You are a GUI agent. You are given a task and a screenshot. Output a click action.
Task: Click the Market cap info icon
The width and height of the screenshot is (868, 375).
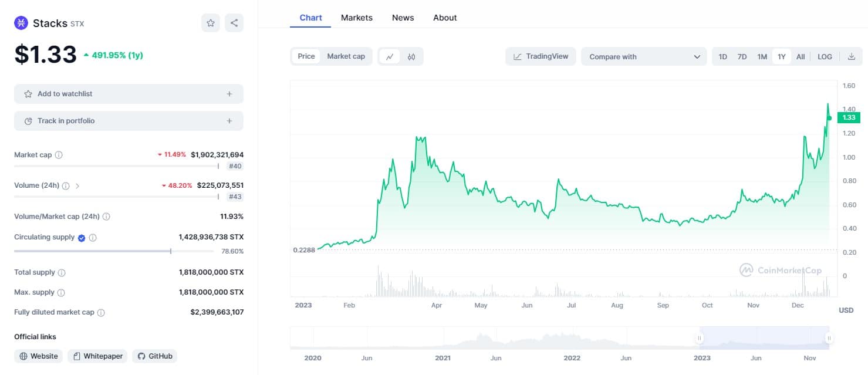(x=59, y=155)
